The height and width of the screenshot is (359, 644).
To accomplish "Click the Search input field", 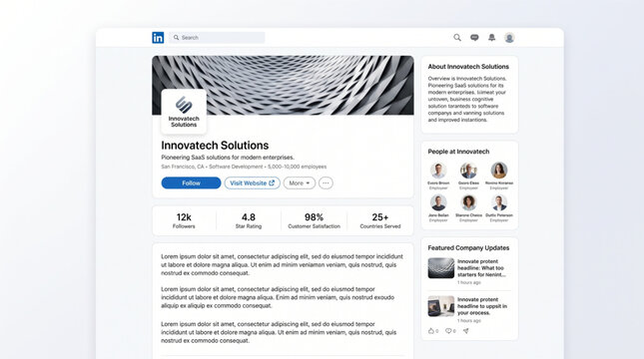I will point(217,38).
